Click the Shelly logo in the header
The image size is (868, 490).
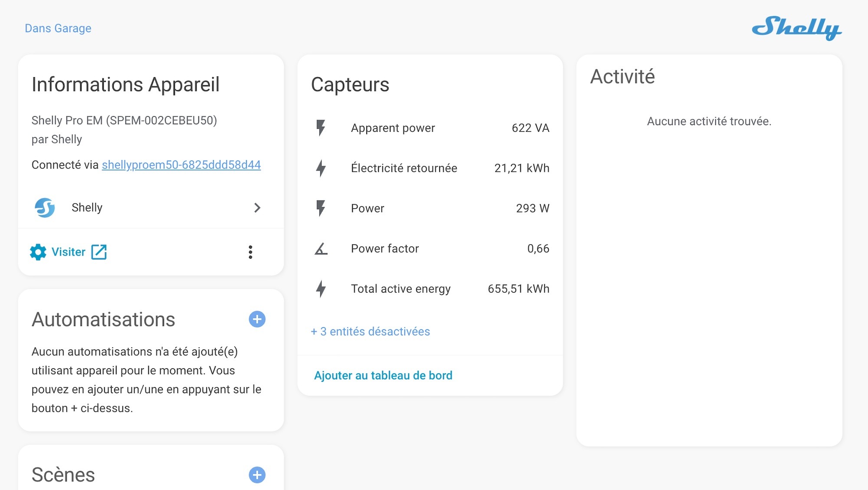(796, 28)
